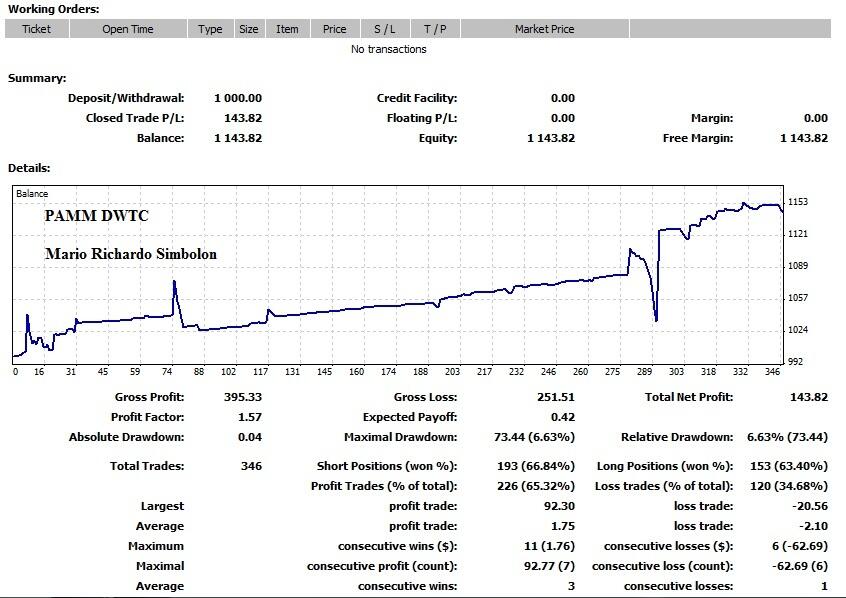Click the S / L column header

385,29
